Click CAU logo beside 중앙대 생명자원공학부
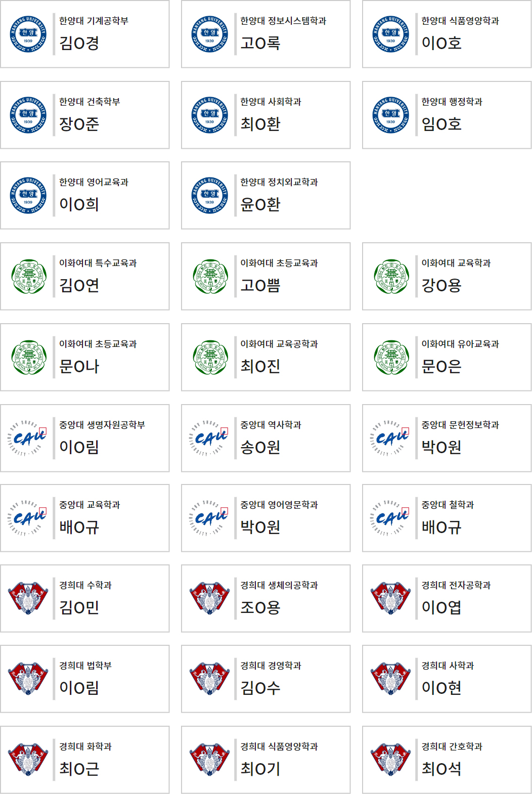Image resolution: width=532 pixels, height=794 pixels. (x=28, y=438)
